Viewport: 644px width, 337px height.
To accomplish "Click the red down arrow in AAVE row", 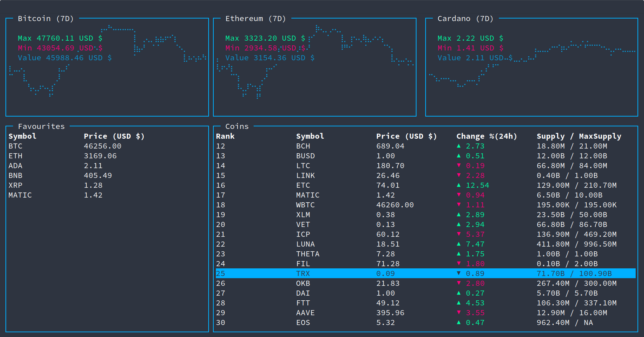I will (459, 313).
